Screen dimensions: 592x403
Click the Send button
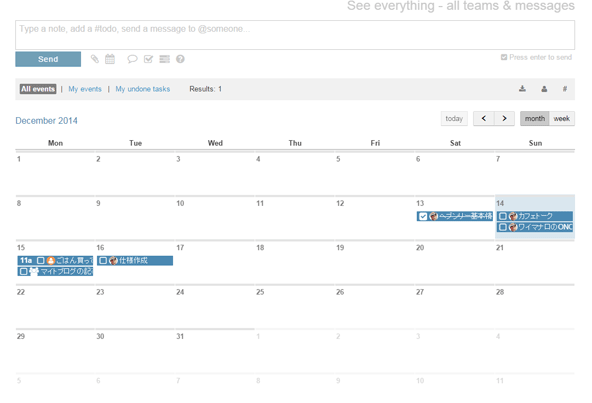pyautogui.click(x=48, y=59)
